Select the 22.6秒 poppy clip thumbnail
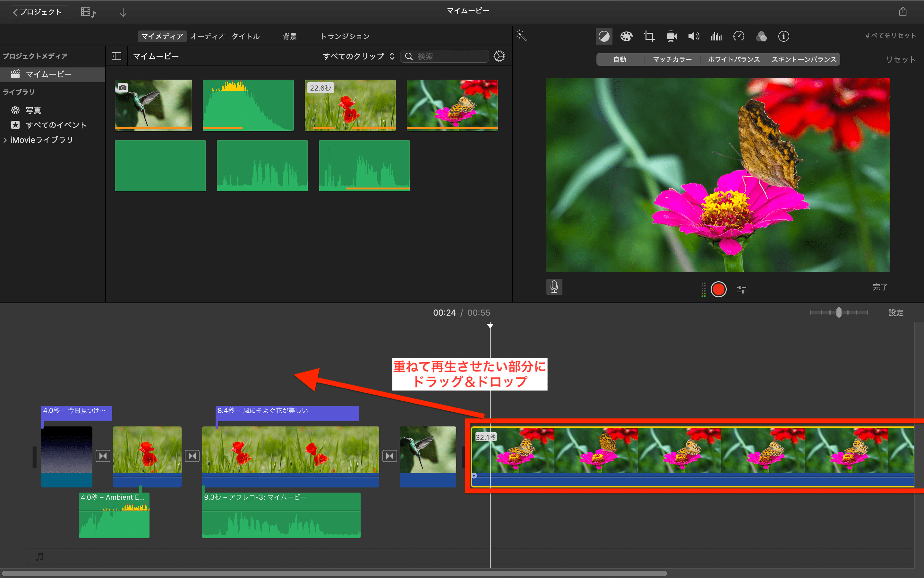 [350, 105]
